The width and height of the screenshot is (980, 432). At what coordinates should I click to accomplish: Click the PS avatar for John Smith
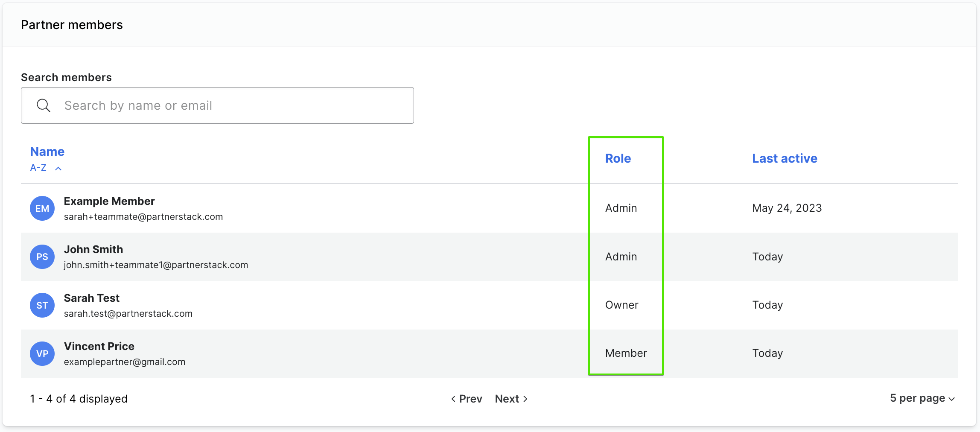42,257
